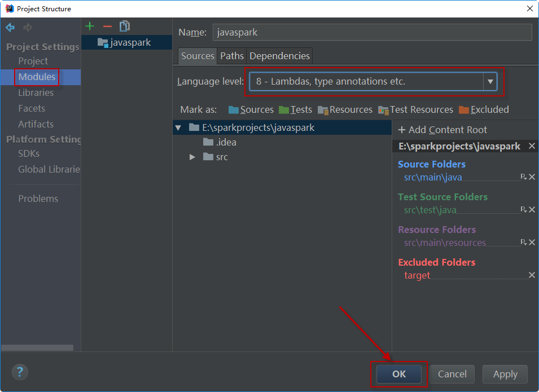Screen dimensions: 539x392
Task: Mark selected folder as Excluded
Action: 484,110
